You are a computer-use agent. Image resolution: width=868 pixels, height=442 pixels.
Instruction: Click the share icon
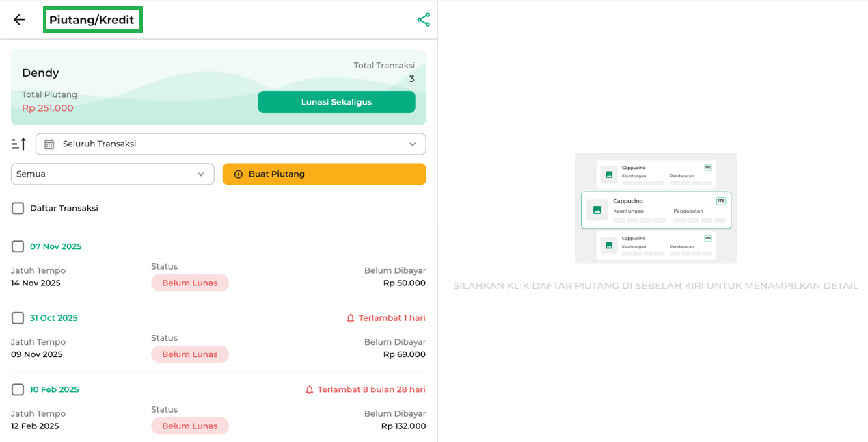424,20
